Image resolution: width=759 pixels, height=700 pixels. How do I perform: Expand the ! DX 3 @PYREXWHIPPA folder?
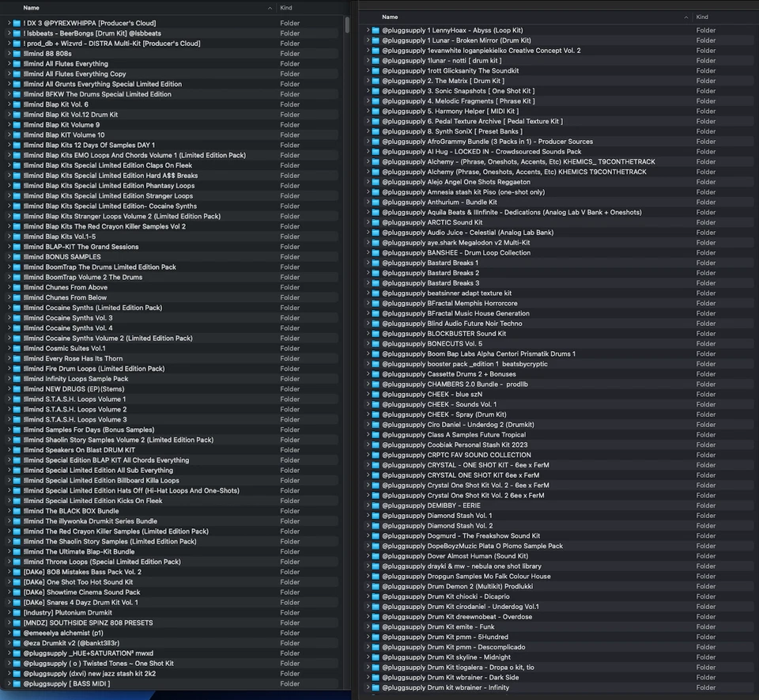click(9, 23)
